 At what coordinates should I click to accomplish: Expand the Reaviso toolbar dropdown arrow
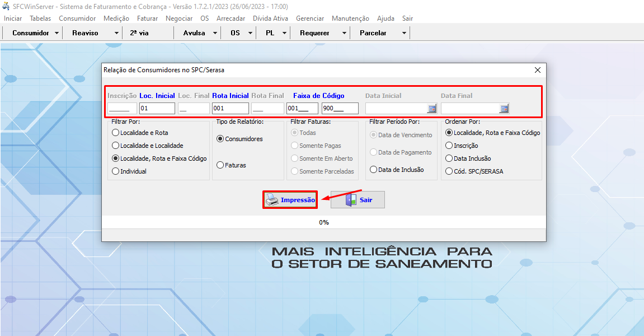[116, 33]
